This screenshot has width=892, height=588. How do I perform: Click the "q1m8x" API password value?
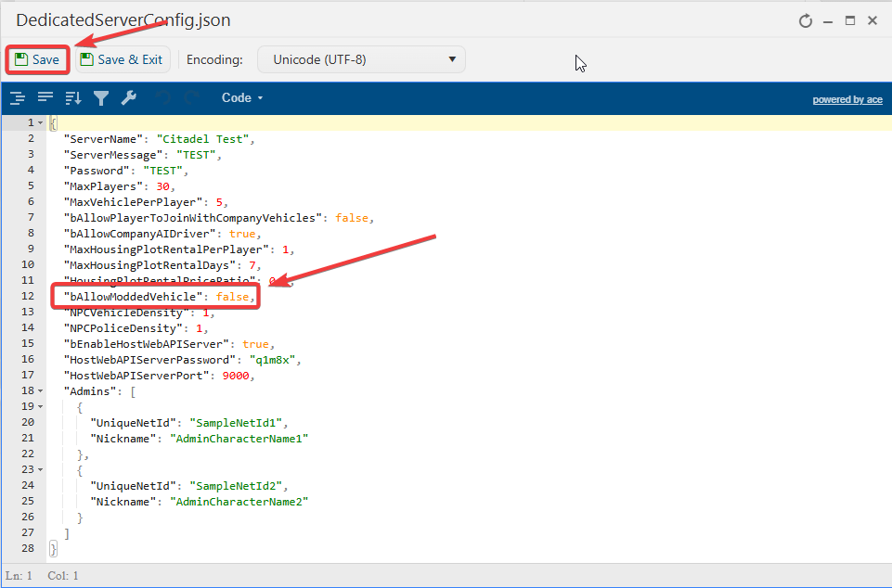[272, 360]
